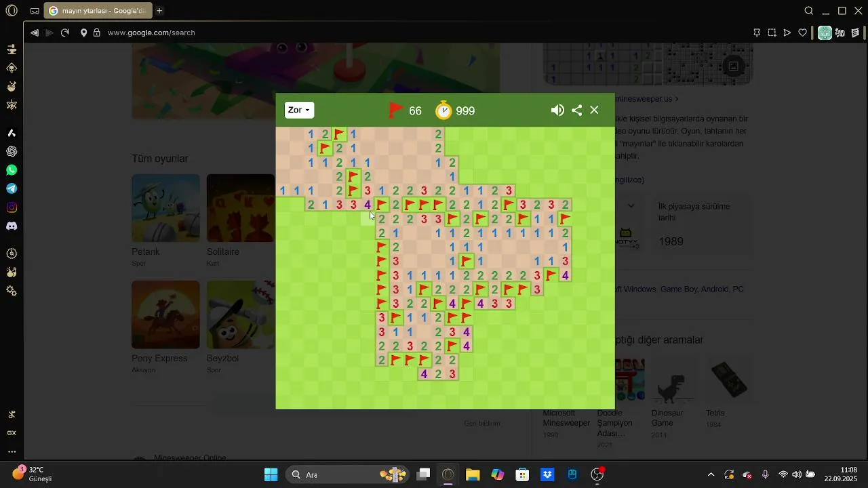Viewport: 868px width, 488px height.
Task: Open sidebar settings gear icon
Action: (x=12, y=291)
